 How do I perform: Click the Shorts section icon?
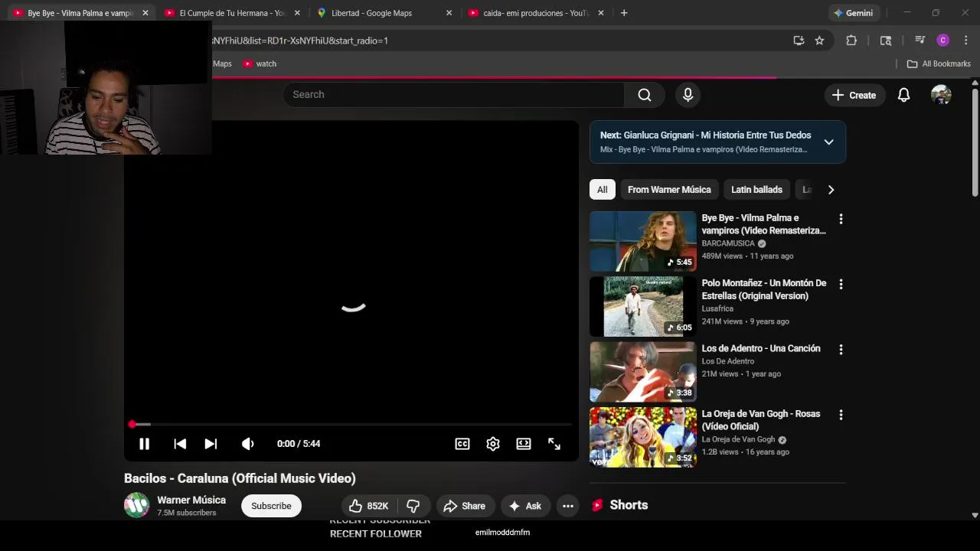pos(597,505)
